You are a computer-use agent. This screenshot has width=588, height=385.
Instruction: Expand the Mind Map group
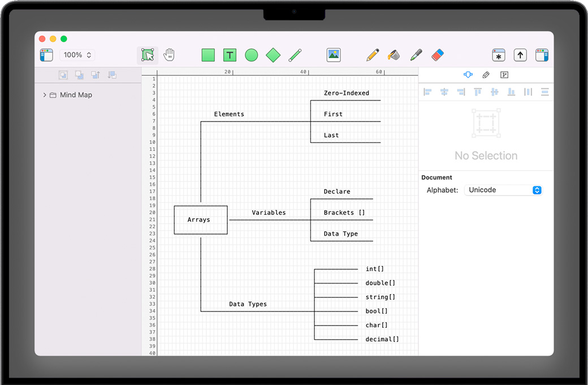(45, 95)
